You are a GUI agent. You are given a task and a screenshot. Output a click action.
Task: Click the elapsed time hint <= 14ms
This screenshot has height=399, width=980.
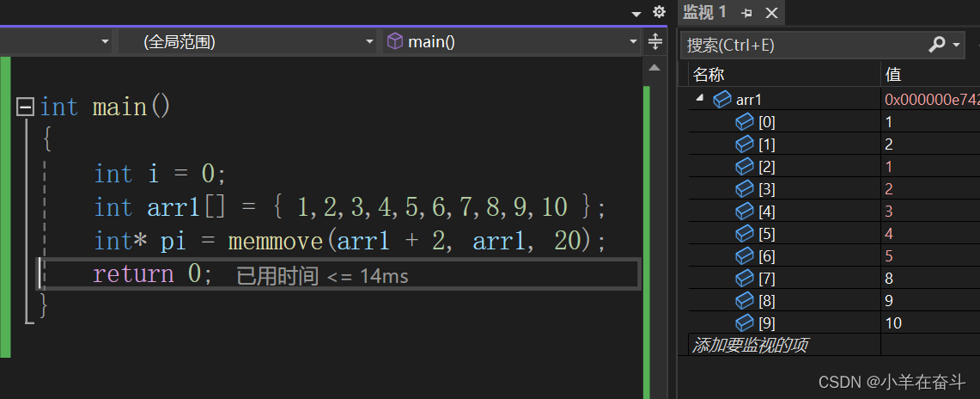(322, 276)
